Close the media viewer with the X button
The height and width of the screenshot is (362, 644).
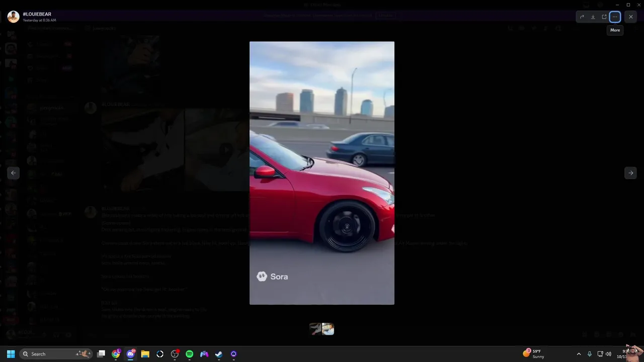(x=631, y=17)
